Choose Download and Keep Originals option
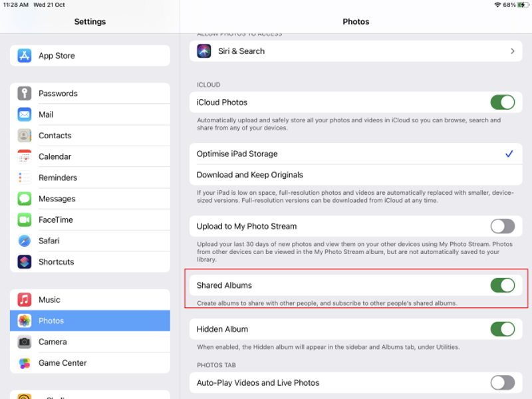Screen dimensions: 532x399 [x=250, y=175]
